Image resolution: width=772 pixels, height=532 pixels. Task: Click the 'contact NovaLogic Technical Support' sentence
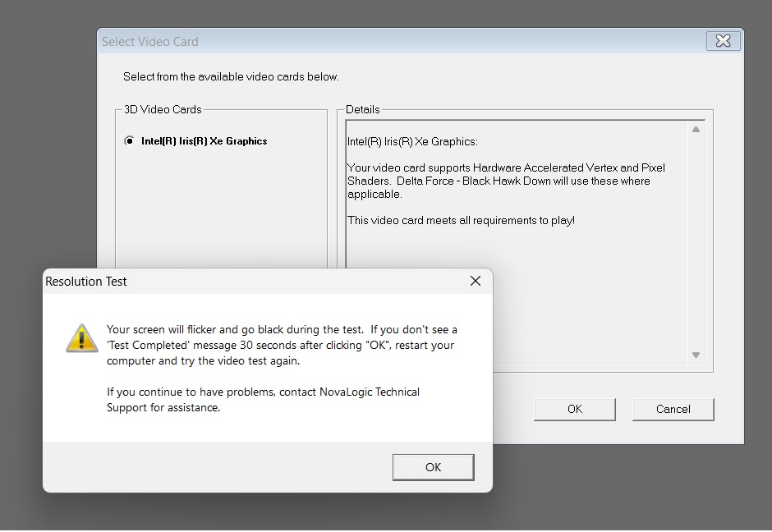(264, 400)
